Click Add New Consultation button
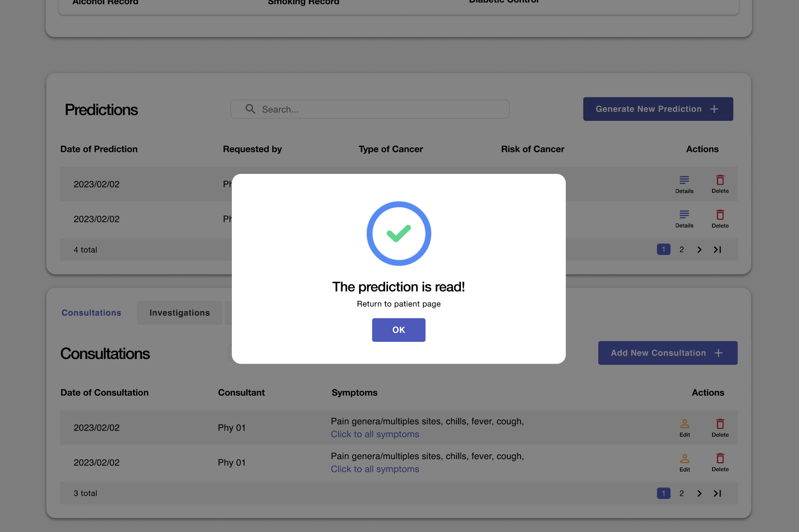799x532 pixels. click(667, 353)
